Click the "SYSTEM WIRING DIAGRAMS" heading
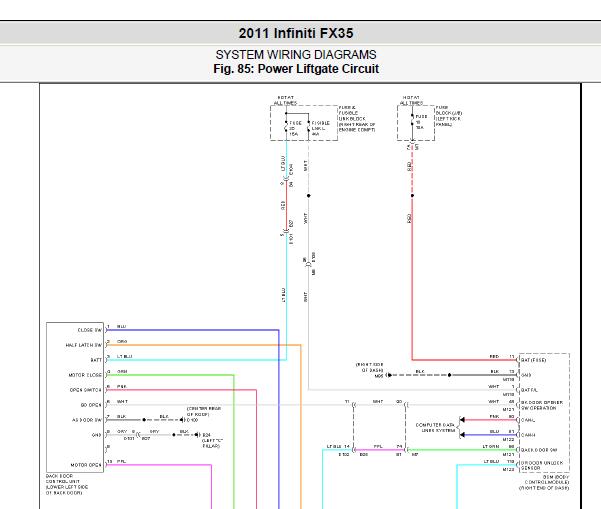The image size is (601, 509). (x=296, y=55)
